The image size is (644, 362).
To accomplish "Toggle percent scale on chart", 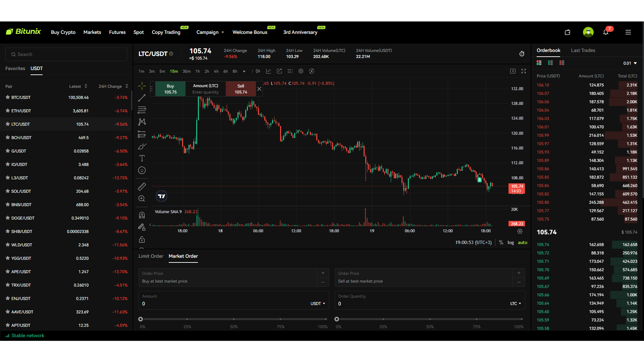I will tap(501, 242).
